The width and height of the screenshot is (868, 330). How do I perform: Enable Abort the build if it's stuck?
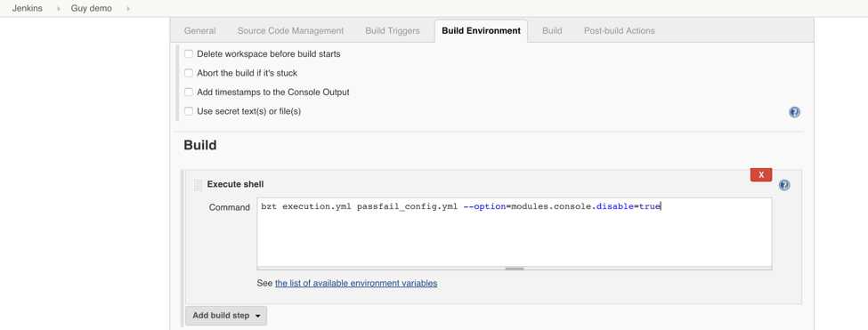[189, 73]
